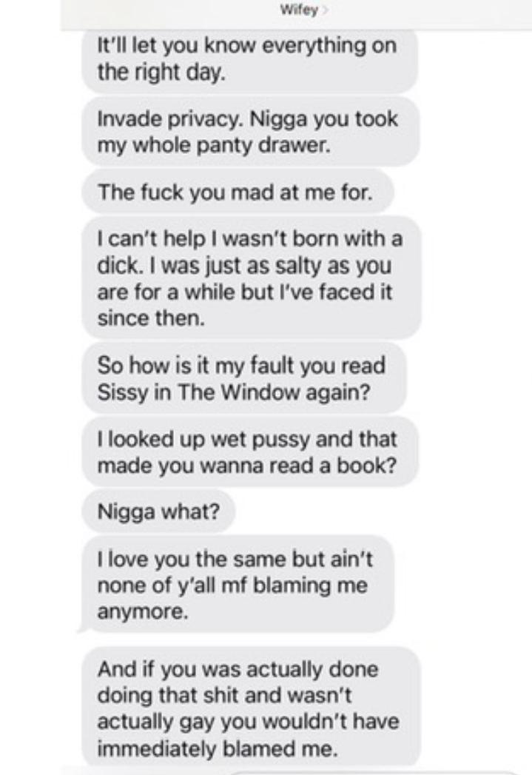The height and width of the screenshot is (775, 532).
Task: Select the message ending "mad at me for"
Action: click(238, 192)
